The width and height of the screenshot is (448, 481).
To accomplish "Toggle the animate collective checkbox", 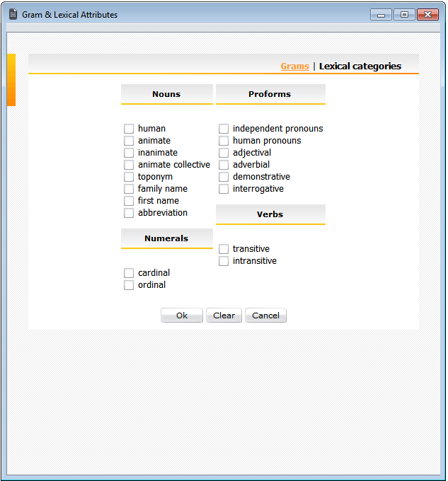I will point(129,165).
